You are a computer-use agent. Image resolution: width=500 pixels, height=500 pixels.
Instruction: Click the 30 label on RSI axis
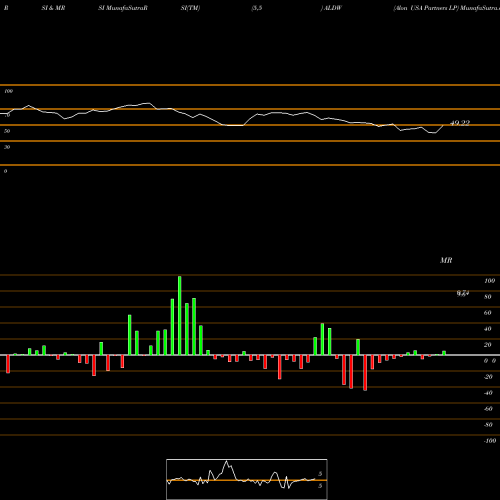click(x=7, y=147)
